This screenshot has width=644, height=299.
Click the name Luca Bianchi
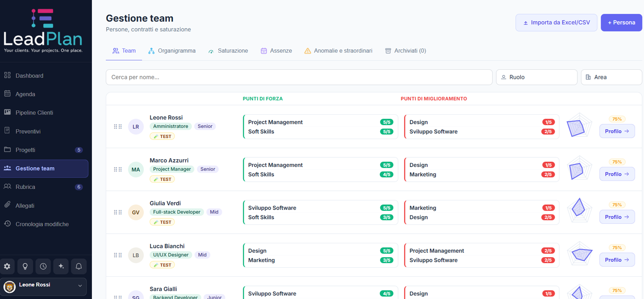pos(167,246)
